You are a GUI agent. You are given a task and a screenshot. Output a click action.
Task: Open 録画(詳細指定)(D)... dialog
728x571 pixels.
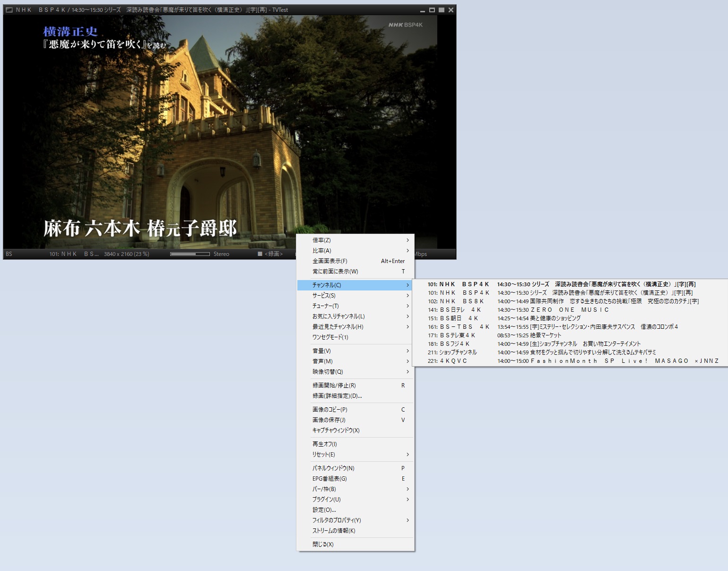click(355, 396)
